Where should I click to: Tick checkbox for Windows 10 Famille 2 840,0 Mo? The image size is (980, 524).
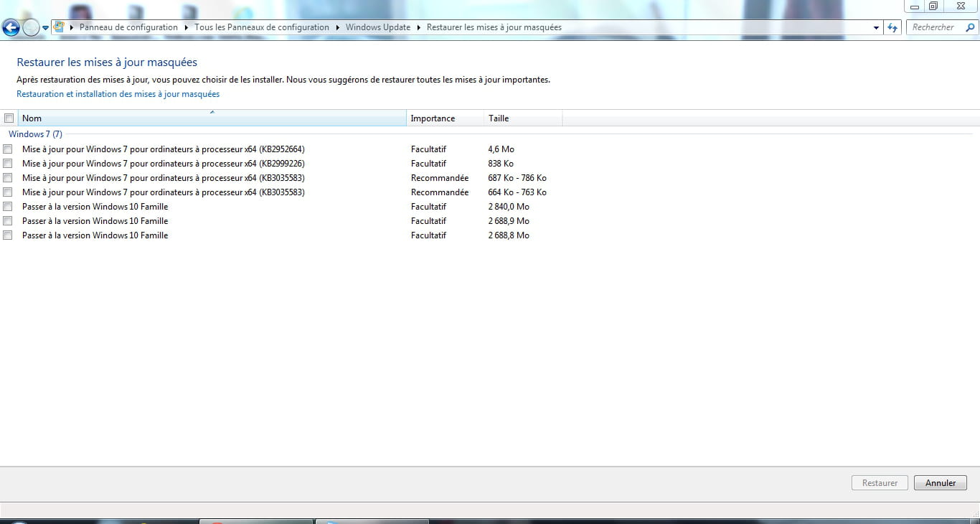click(8, 207)
